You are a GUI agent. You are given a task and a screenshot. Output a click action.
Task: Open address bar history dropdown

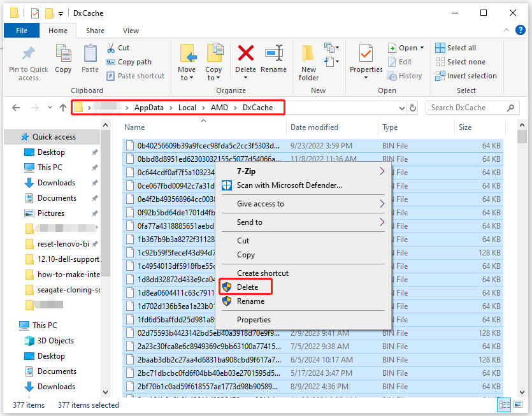coord(402,108)
